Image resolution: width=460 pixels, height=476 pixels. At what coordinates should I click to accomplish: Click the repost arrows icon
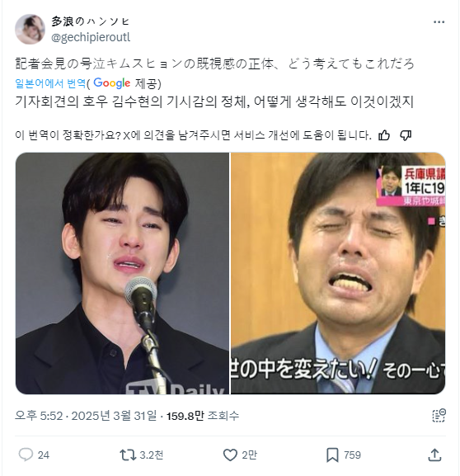tap(128, 455)
